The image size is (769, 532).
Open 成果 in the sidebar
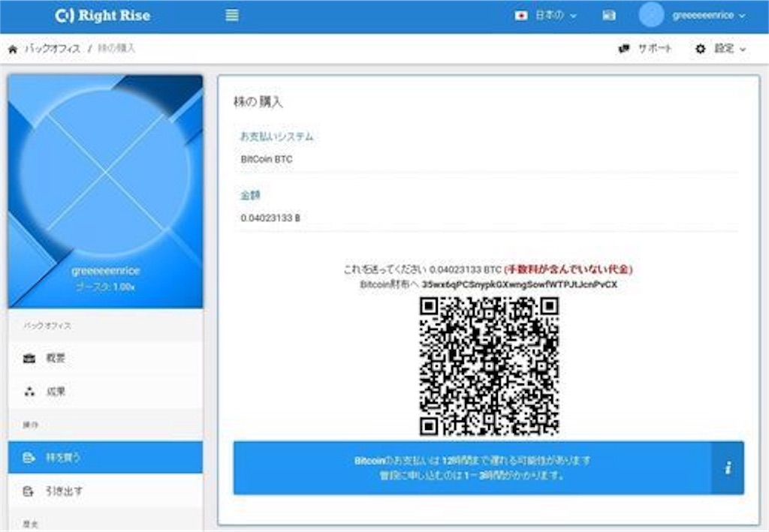(x=105, y=392)
